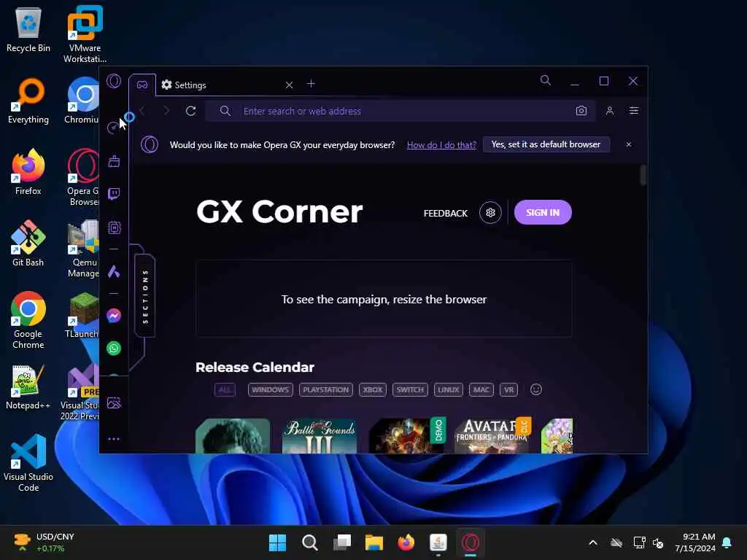Click the SIGN IN button
Image resolution: width=747 pixels, height=560 pixels.
click(543, 212)
